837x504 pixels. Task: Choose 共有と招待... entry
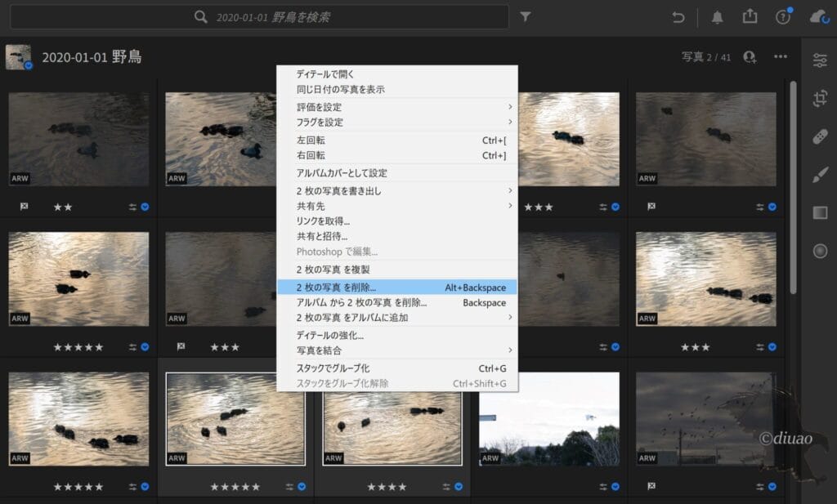click(398, 236)
